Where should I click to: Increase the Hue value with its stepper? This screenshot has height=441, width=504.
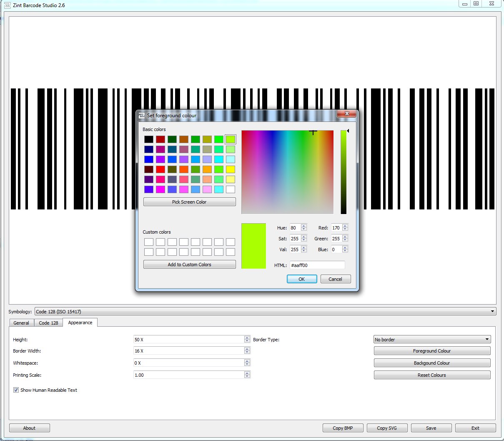(x=304, y=226)
